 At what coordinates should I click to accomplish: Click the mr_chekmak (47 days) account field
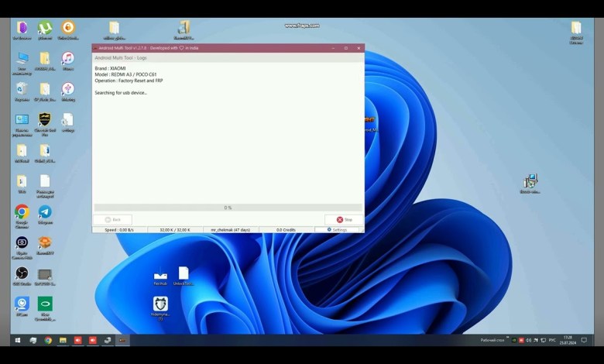coord(230,230)
